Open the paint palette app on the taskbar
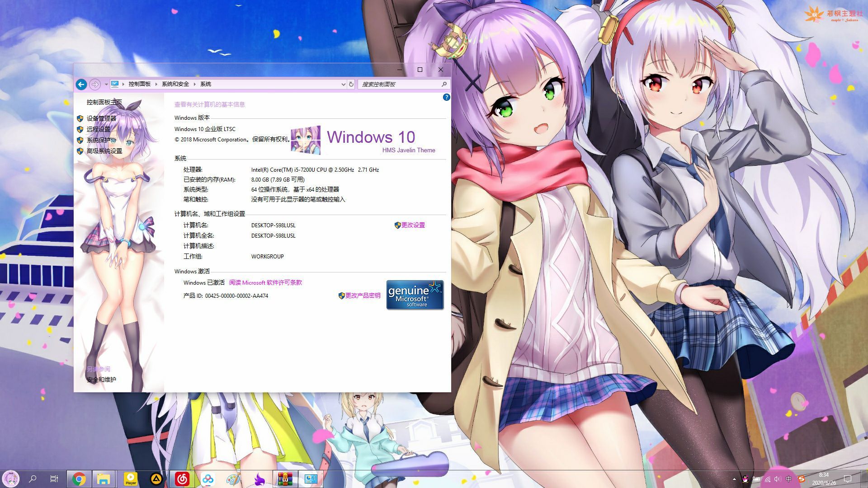The height and width of the screenshot is (488, 868). pos(233,479)
